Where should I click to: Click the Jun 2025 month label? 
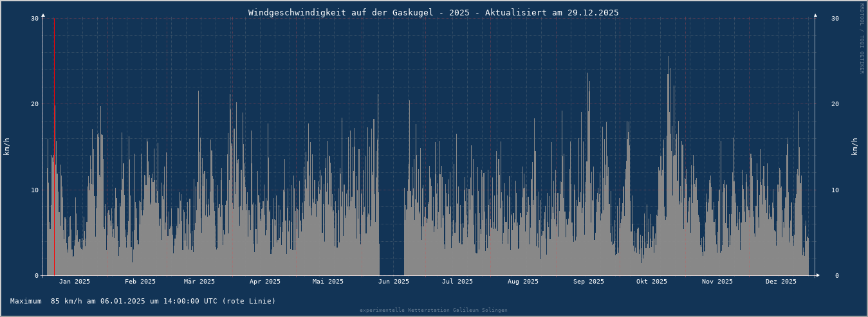point(393,282)
